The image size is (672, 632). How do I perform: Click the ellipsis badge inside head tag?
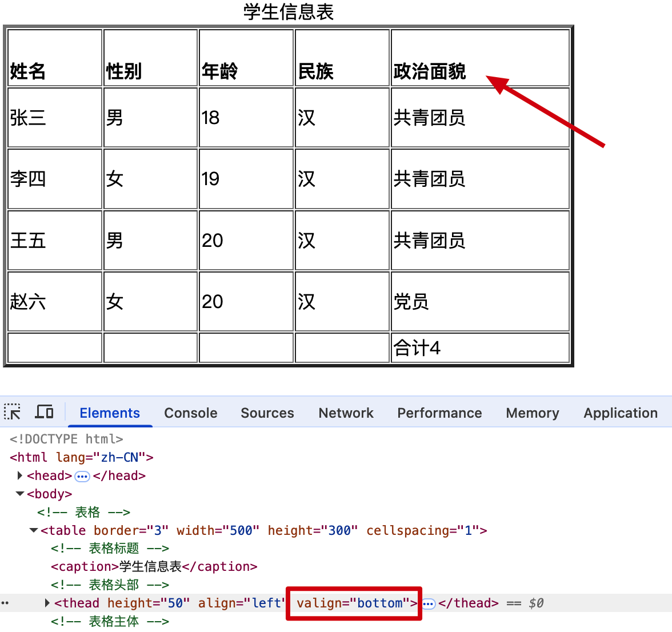[x=82, y=477]
